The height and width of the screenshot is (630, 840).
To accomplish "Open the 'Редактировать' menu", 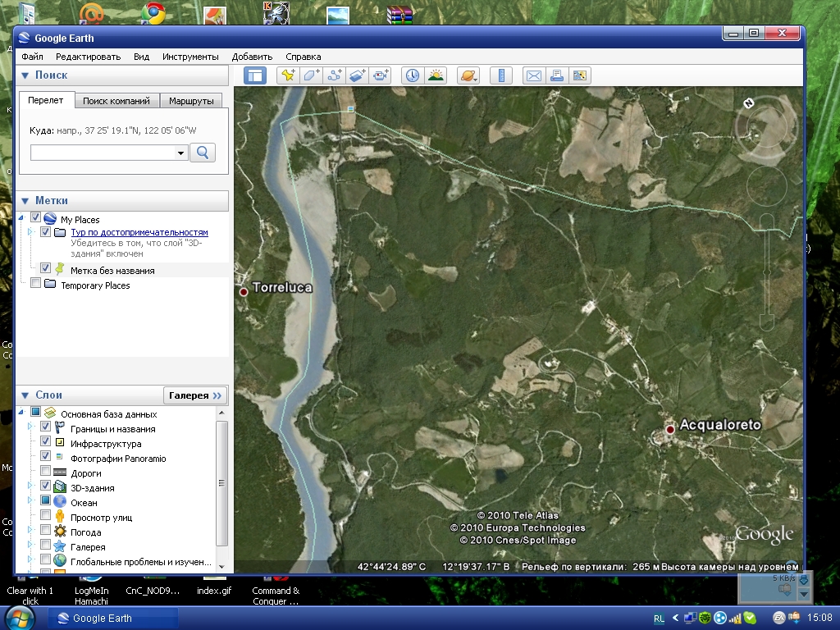I will point(88,57).
